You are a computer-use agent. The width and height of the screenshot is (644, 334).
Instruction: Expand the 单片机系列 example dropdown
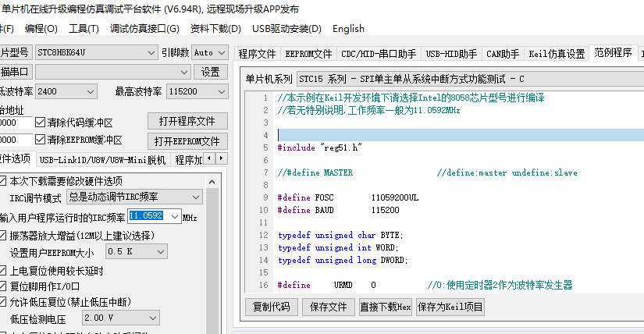click(470, 79)
